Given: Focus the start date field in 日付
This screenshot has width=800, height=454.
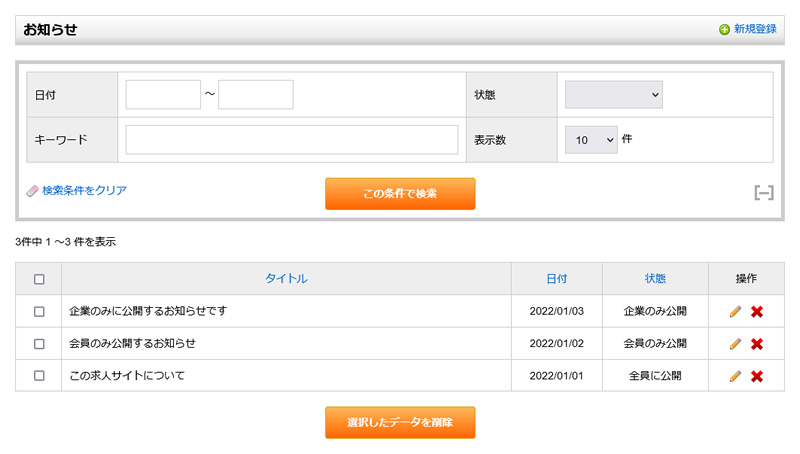Looking at the screenshot, I should click(163, 95).
